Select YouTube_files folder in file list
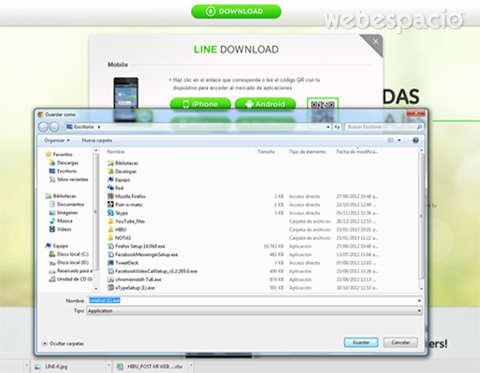Screen dimensions: 480x373 tap(126, 221)
